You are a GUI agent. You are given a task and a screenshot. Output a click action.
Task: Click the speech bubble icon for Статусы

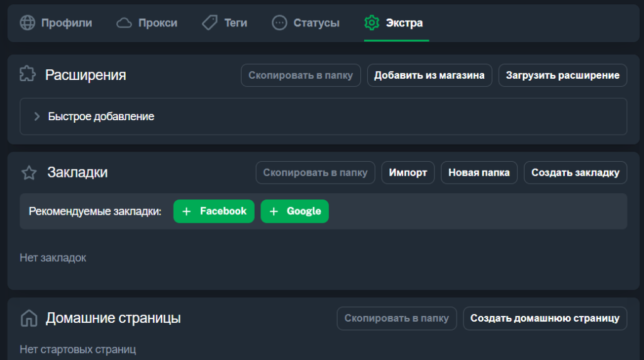[x=279, y=23]
